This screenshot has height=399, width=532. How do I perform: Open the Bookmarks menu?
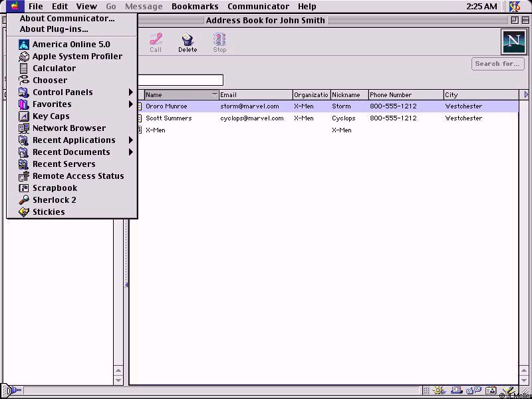[195, 7]
